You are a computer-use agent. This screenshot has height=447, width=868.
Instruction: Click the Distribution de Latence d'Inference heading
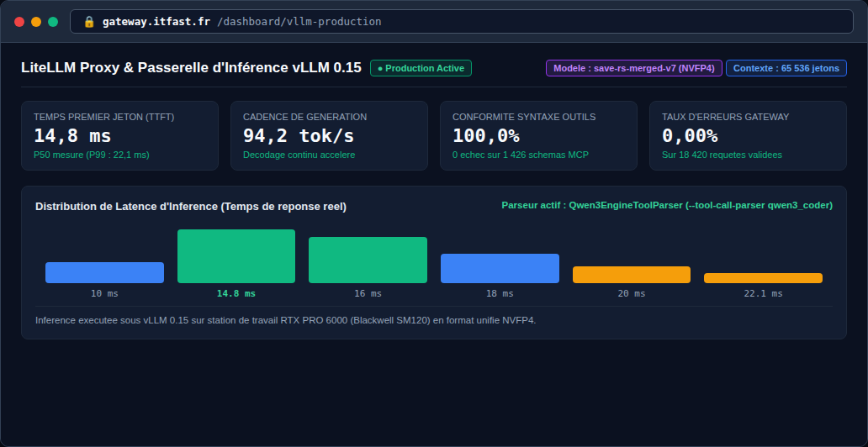191,207
